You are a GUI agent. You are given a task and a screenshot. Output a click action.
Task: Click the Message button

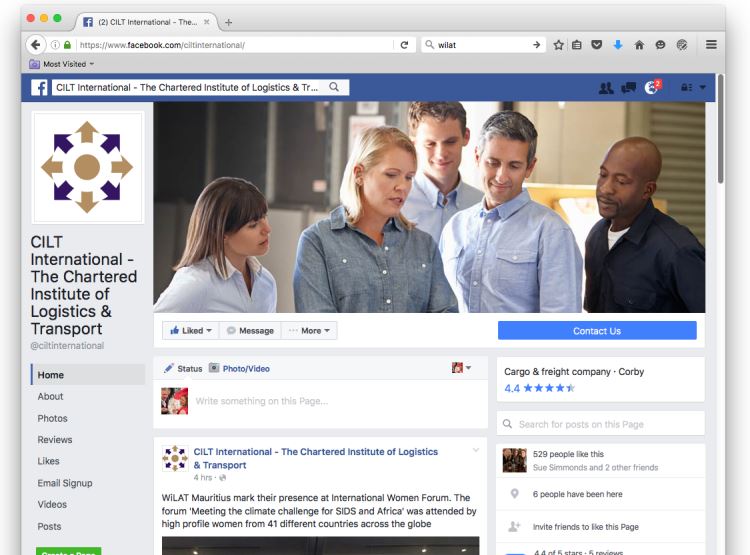click(x=250, y=331)
